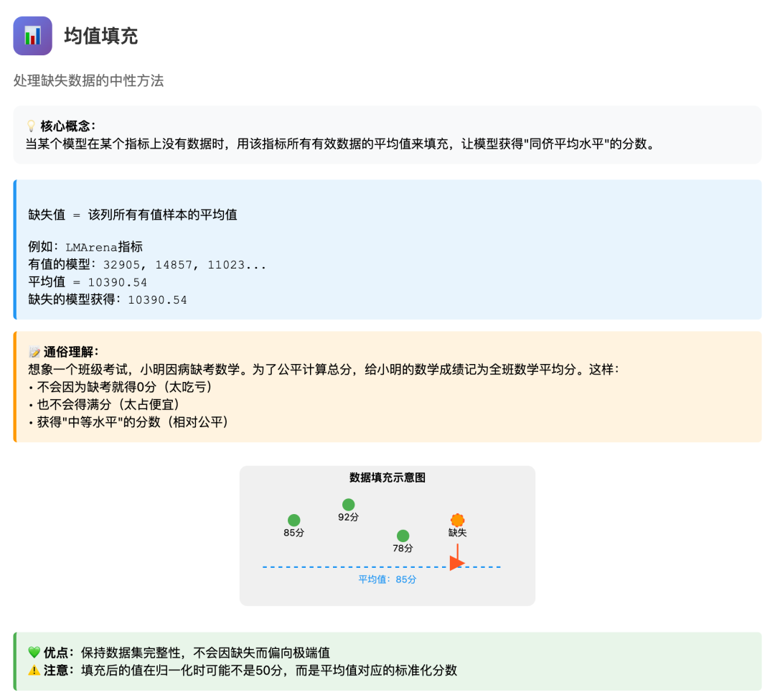Click the bullet 也不会得满分

[104, 404]
